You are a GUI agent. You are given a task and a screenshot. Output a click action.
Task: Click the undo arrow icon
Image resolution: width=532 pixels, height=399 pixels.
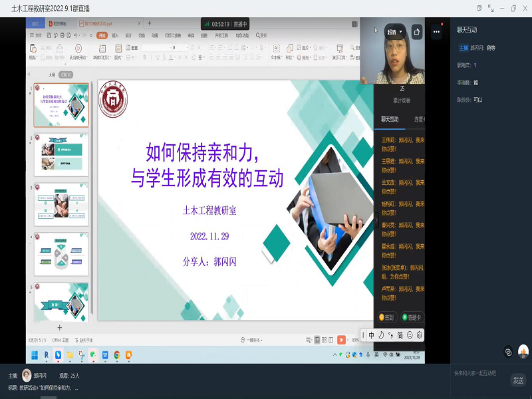[76, 35]
